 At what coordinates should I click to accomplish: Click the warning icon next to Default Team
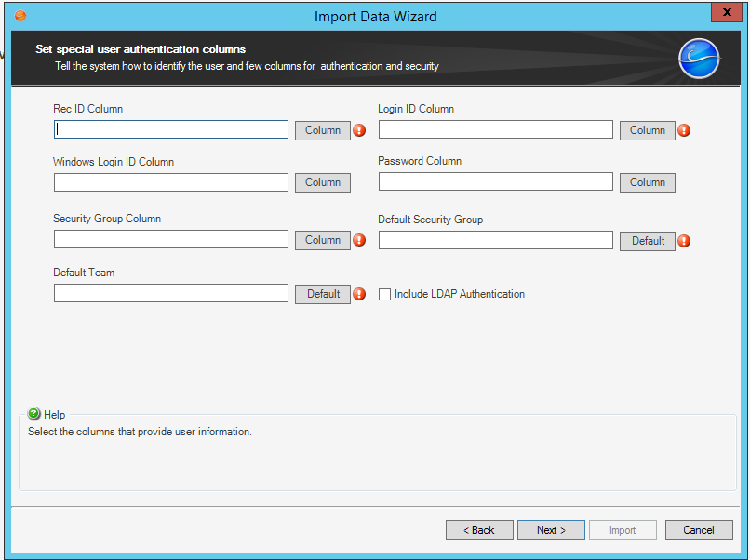359,294
